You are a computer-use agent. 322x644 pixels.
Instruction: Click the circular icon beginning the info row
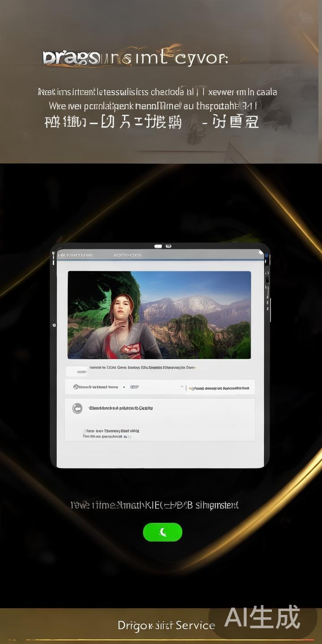pyautogui.click(x=76, y=387)
